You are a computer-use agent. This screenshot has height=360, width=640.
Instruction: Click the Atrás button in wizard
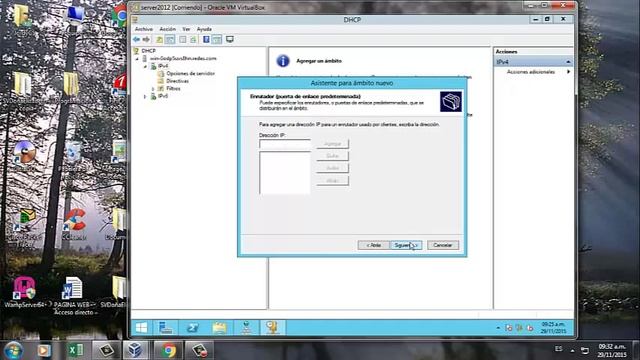point(373,245)
